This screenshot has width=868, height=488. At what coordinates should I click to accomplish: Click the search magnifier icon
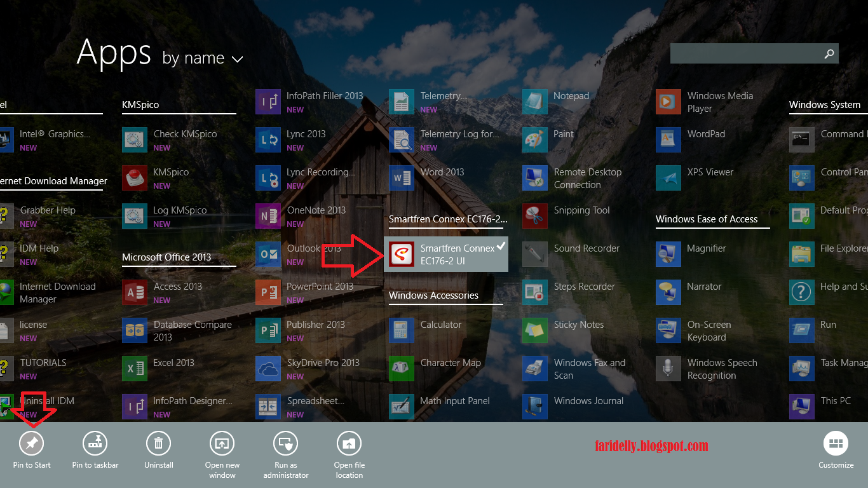click(x=829, y=53)
